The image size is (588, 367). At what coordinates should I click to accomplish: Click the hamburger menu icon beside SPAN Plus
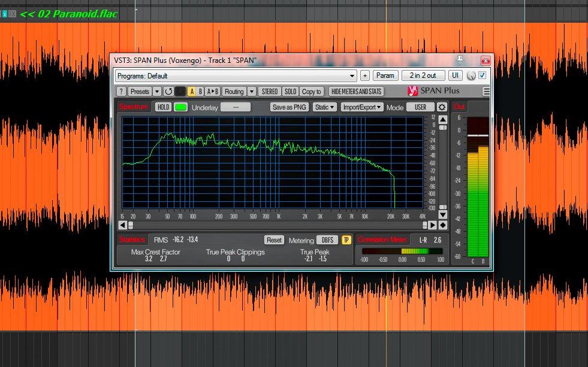tap(486, 92)
